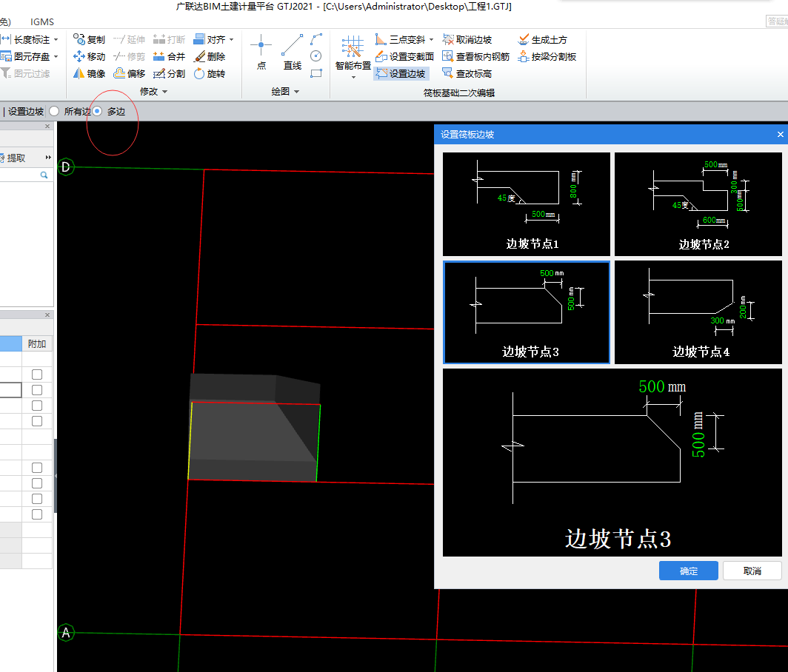Tick the second checkbox in 附加 column
Screen dimensions: 788x672
click(x=37, y=390)
